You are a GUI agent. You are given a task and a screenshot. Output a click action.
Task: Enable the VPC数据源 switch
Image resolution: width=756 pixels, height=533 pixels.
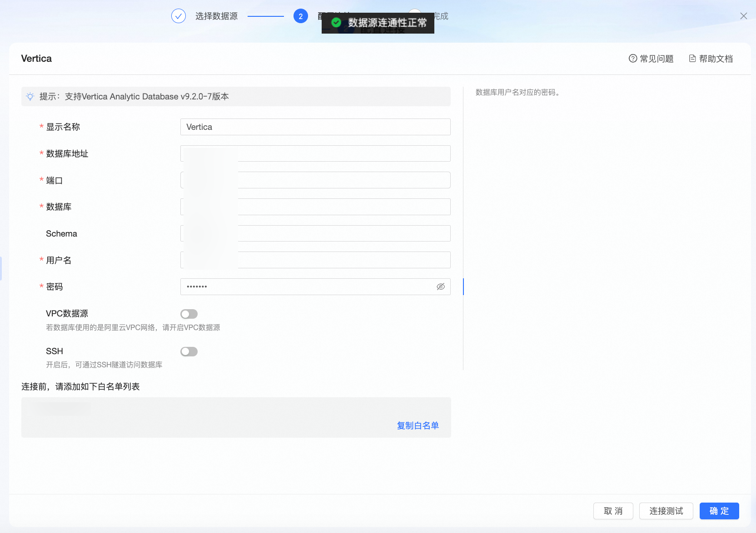pos(189,314)
